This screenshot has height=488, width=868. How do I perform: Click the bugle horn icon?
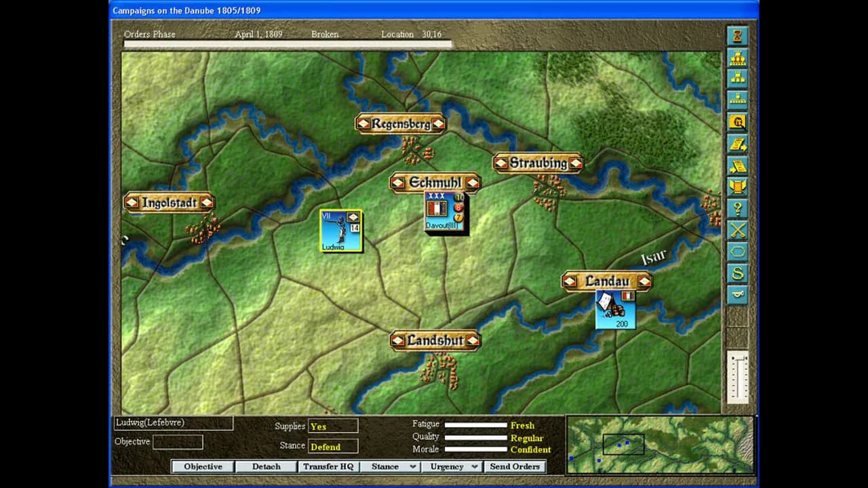pos(737,295)
